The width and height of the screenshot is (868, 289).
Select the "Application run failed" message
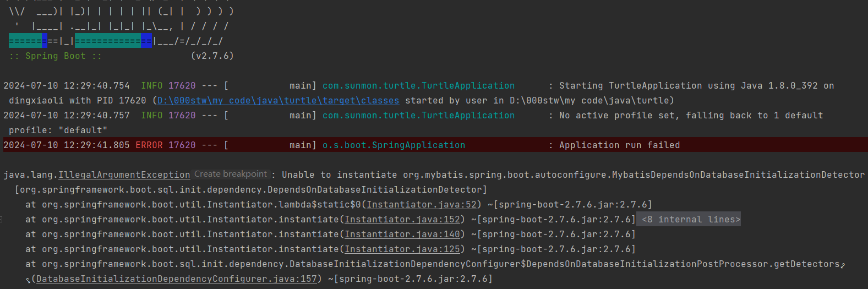click(x=619, y=145)
